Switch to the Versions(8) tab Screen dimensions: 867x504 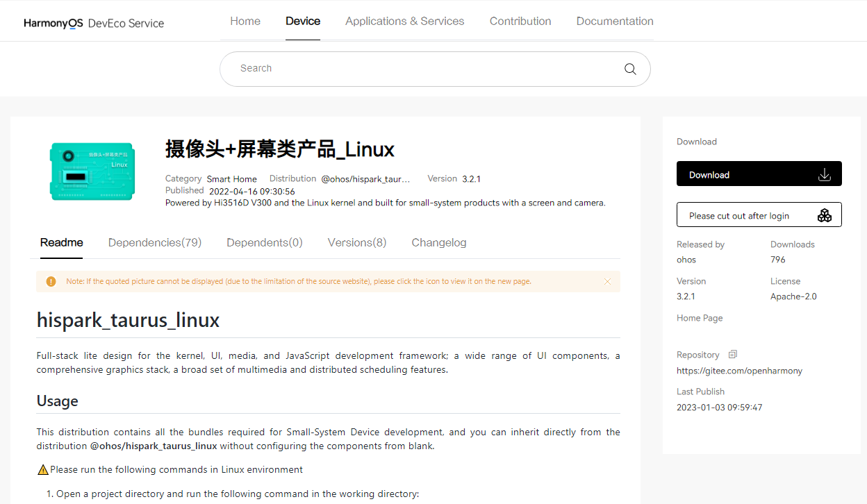coord(357,242)
